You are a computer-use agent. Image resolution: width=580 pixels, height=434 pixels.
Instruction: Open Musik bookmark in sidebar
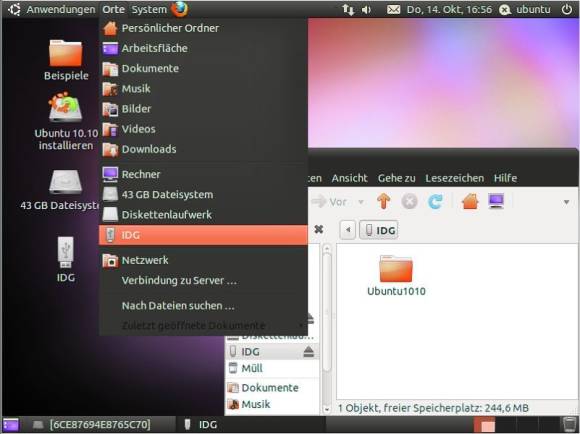272,404
